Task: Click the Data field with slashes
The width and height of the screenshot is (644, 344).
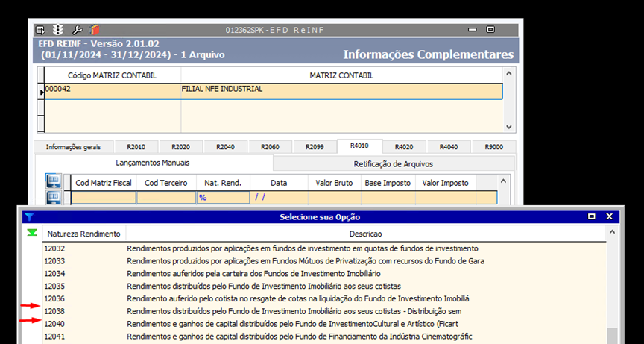Action: (279, 197)
